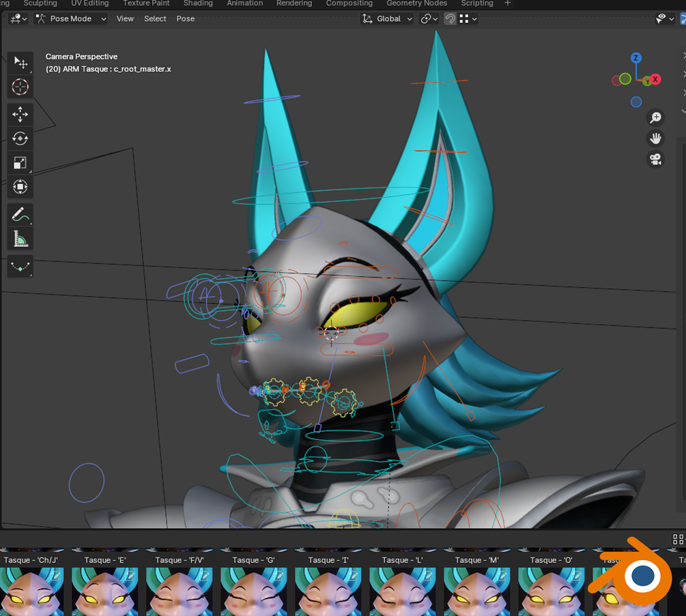Apply the Tasque - 'M' pose asset

[477, 586]
